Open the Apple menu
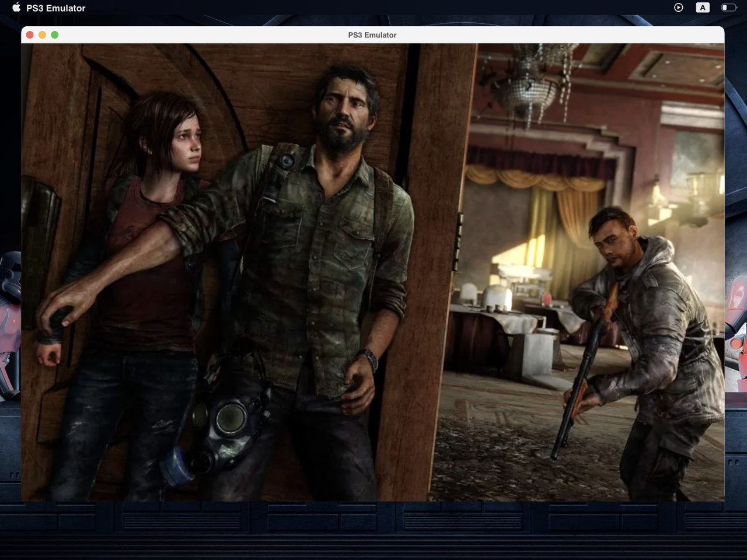747x560 pixels. [x=16, y=8]
